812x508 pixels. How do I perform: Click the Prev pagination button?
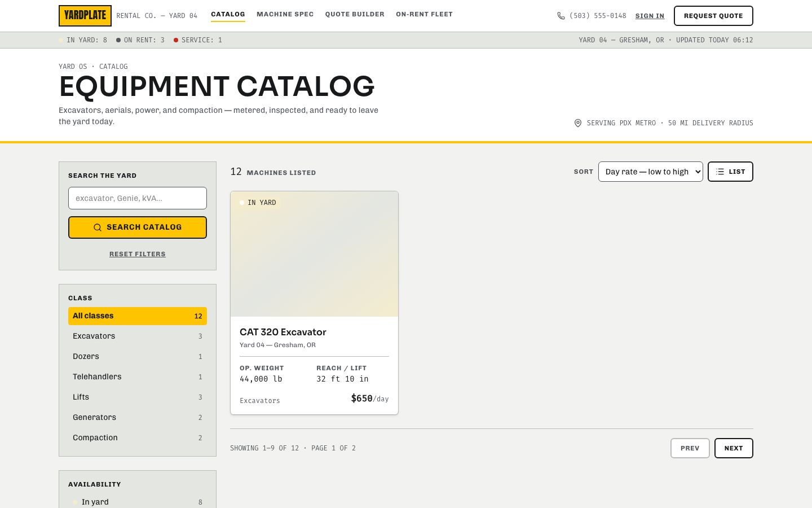coord(690,448)
